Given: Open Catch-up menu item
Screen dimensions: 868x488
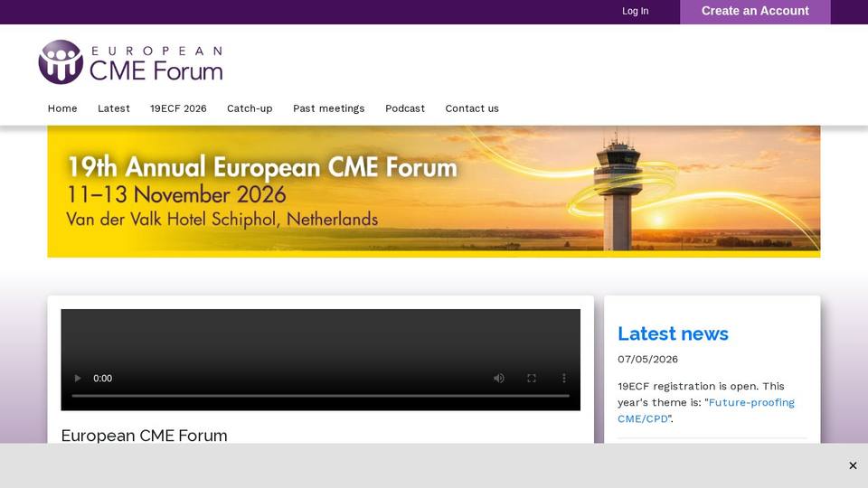Looking at the screenshot, I should point(250,108).
